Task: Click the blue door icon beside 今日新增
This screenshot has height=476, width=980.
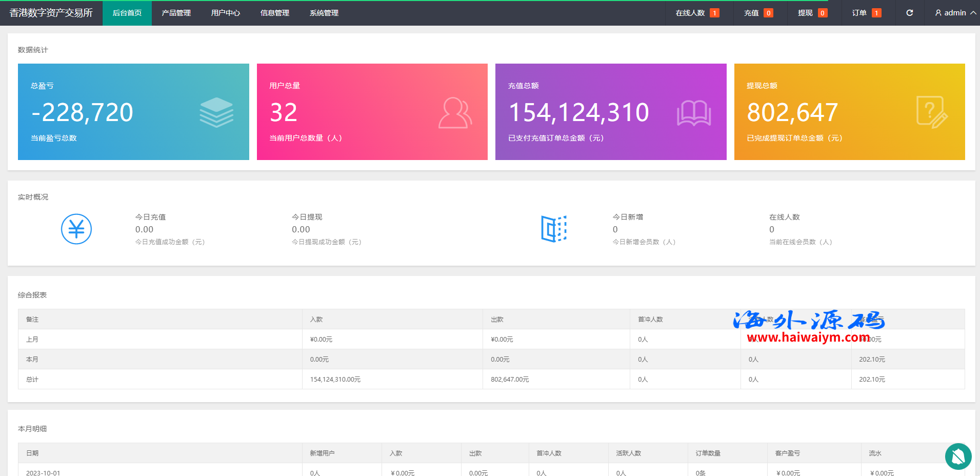Action: point(554,229)
